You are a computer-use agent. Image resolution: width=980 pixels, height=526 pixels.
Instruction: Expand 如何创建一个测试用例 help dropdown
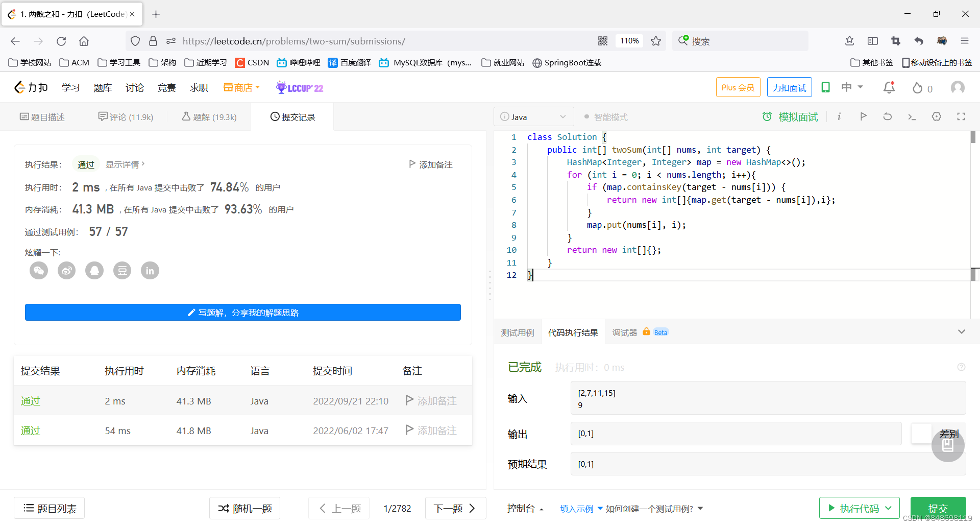click(654, 509)
